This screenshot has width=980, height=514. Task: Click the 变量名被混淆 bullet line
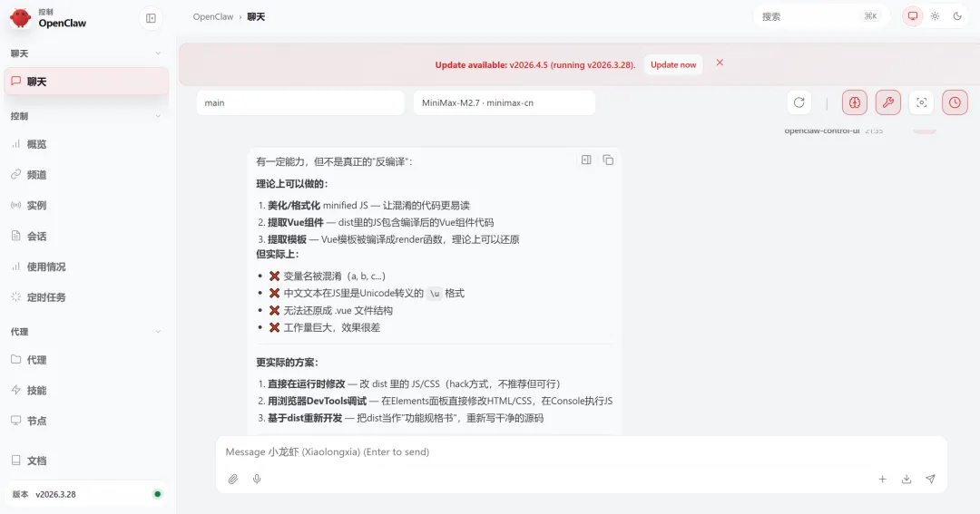click(x=328, y=276)
